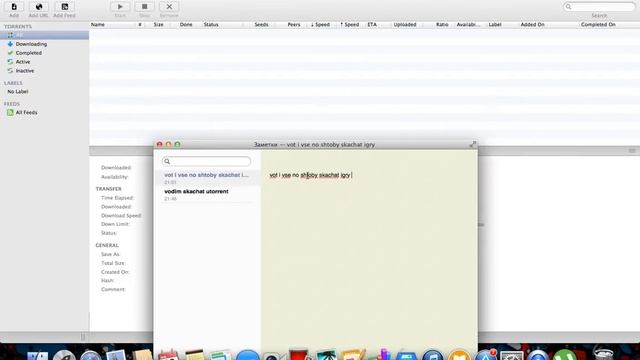640x360 pixels.
Task: Click the 'Save As:' label in General
Action: point(110,254)
